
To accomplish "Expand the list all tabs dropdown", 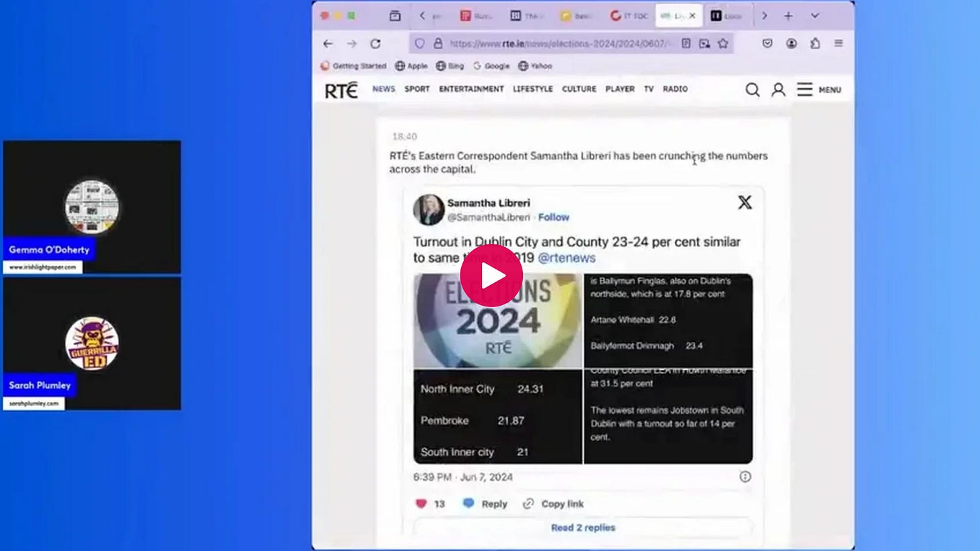I will click(x=814, y=15).
